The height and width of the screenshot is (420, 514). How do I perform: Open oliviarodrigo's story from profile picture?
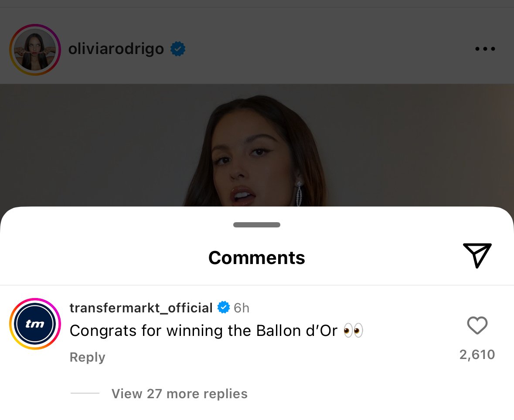35,50
